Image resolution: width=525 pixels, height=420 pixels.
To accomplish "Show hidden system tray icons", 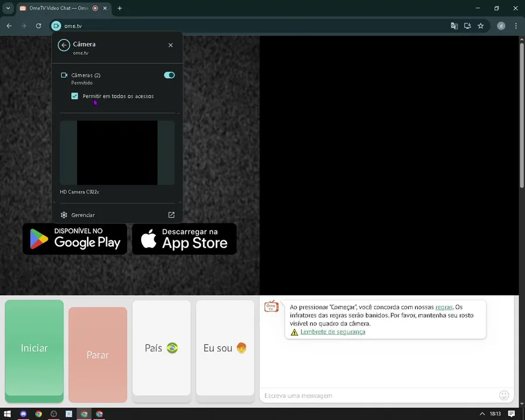I will pos(482,414).
